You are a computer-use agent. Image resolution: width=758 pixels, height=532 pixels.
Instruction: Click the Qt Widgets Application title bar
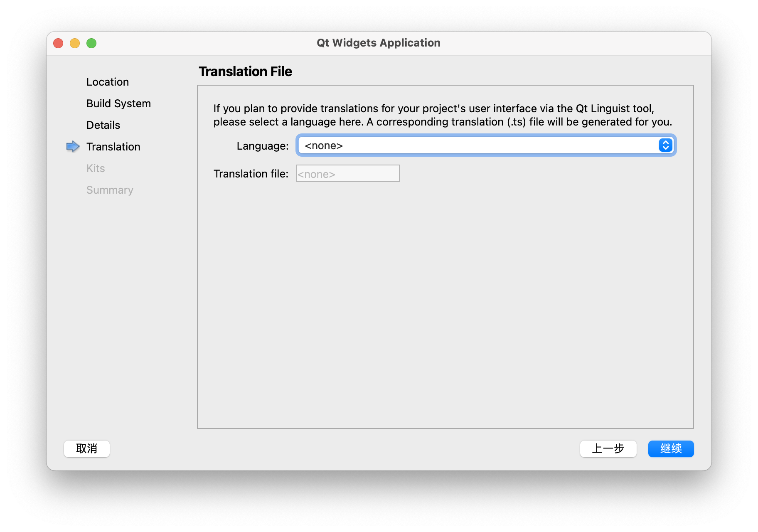[x=378, y=43]
